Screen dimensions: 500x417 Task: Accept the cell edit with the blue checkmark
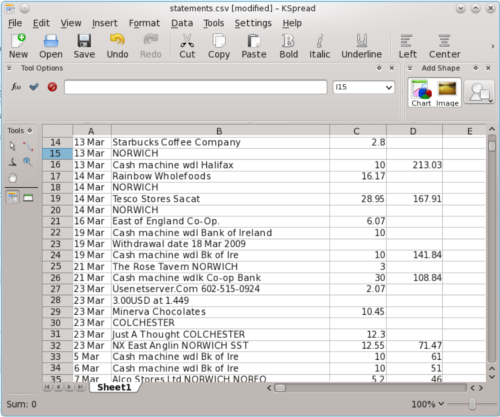click(34, 87)
